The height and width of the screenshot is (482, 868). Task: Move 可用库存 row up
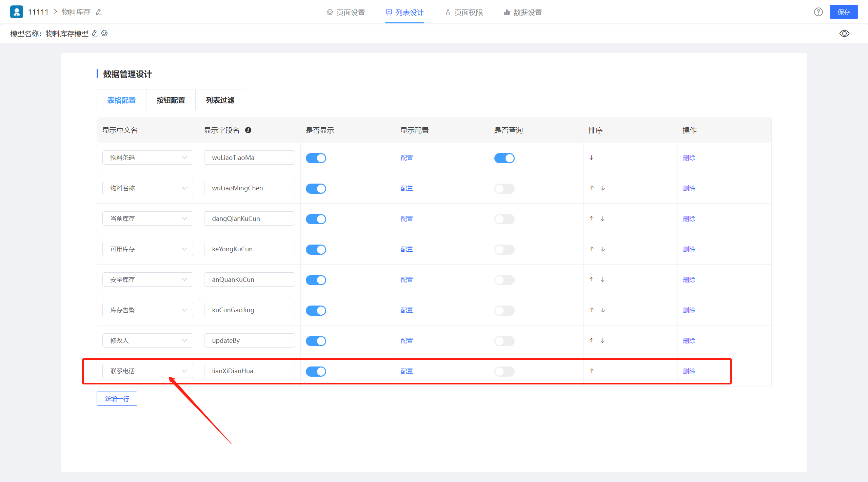pos(591,249)
